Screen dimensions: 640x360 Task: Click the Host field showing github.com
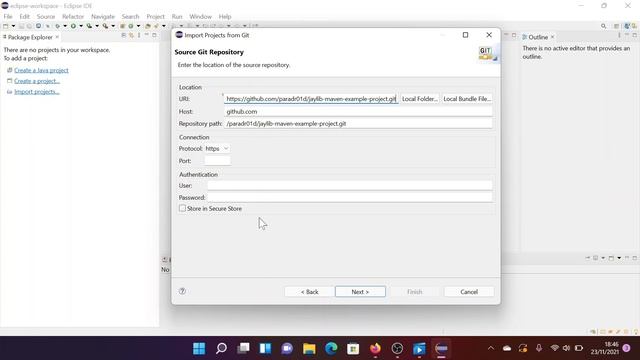[x=358, y=111]
